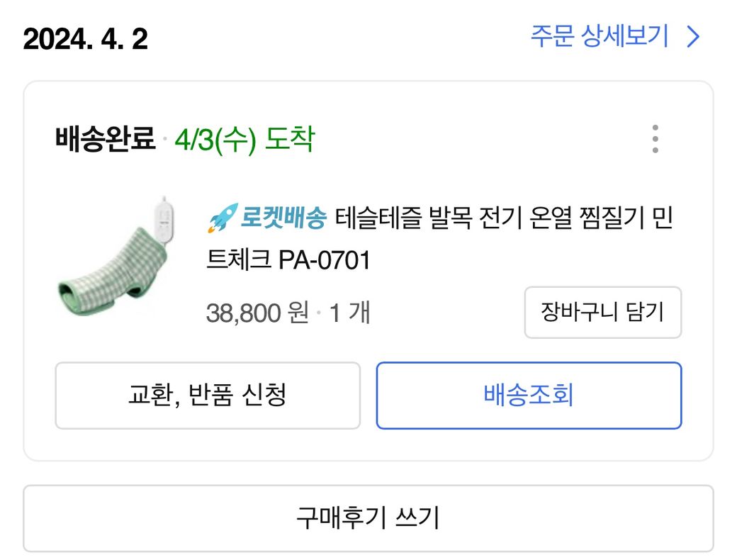Viewport: 737px width, 560px height.
Task: Open the three-dot more options menu
Action: (x=655, y=139)
